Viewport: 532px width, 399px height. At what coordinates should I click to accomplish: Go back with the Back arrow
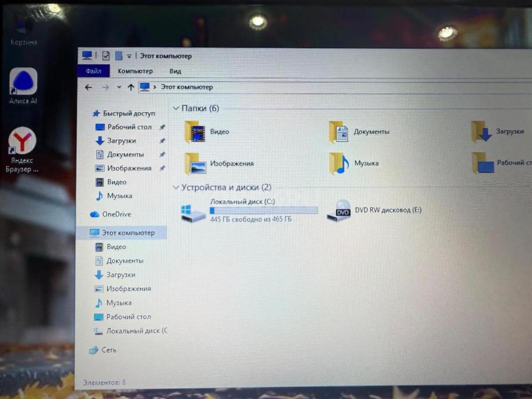(88, 87)
